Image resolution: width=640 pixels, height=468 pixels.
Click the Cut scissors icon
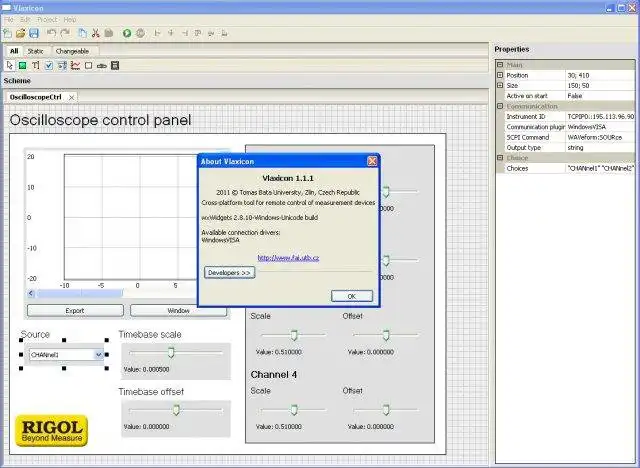(96, 33)
